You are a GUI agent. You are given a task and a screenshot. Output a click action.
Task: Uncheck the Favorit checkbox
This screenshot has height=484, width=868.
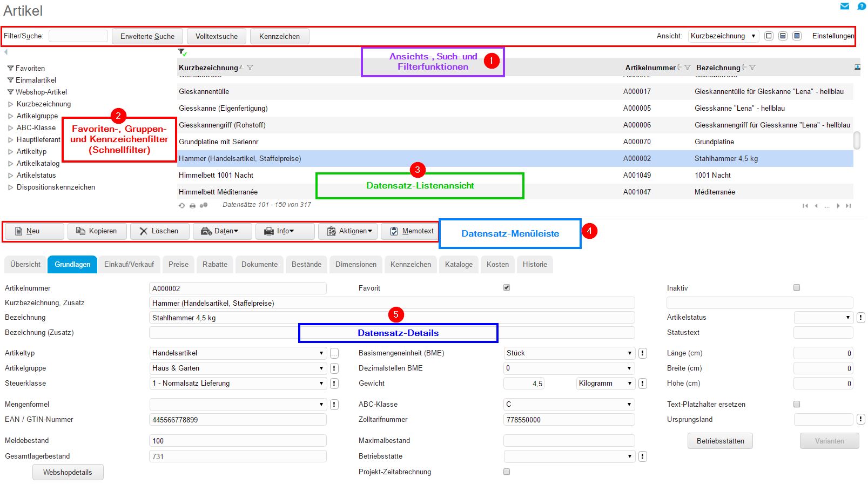507,288
